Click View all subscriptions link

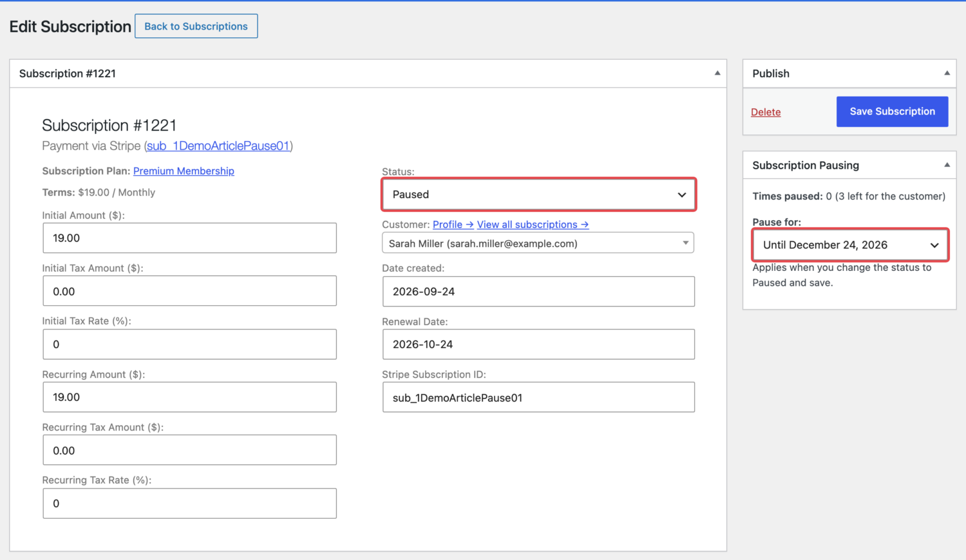pyautogui.click(x=533, y=225)
